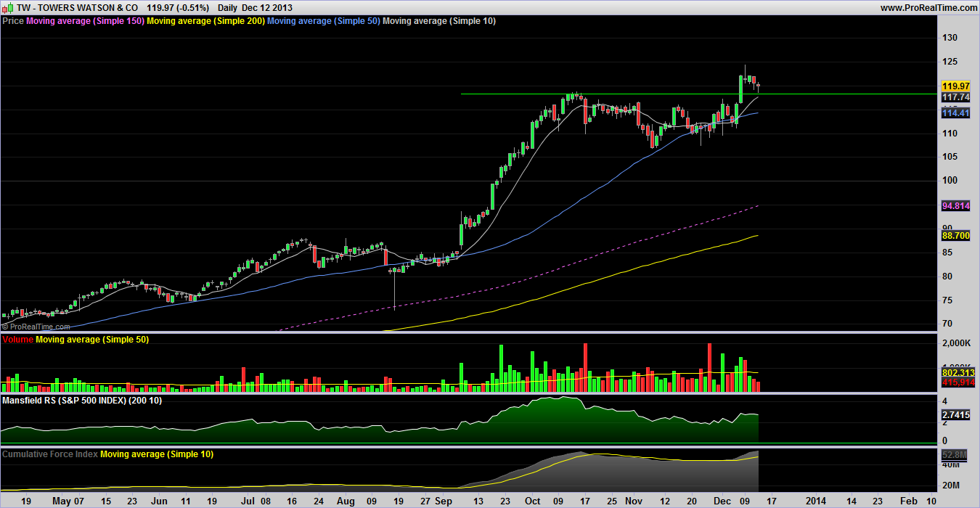Select Moving average (Simple 50) price legend
Screen dimensions: 980x508
(x=324, y=21)
